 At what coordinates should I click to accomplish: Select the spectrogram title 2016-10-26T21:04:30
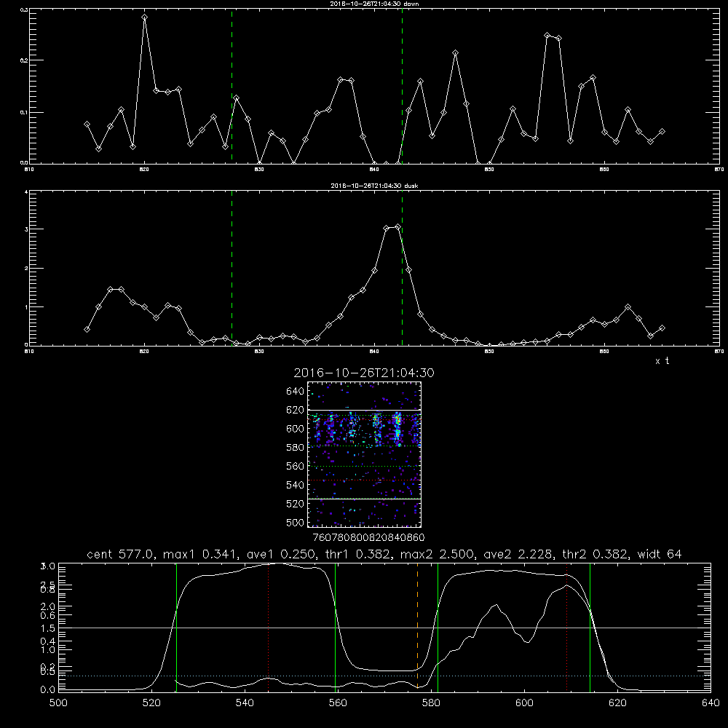pyautogui.click(x=364, y=373)
